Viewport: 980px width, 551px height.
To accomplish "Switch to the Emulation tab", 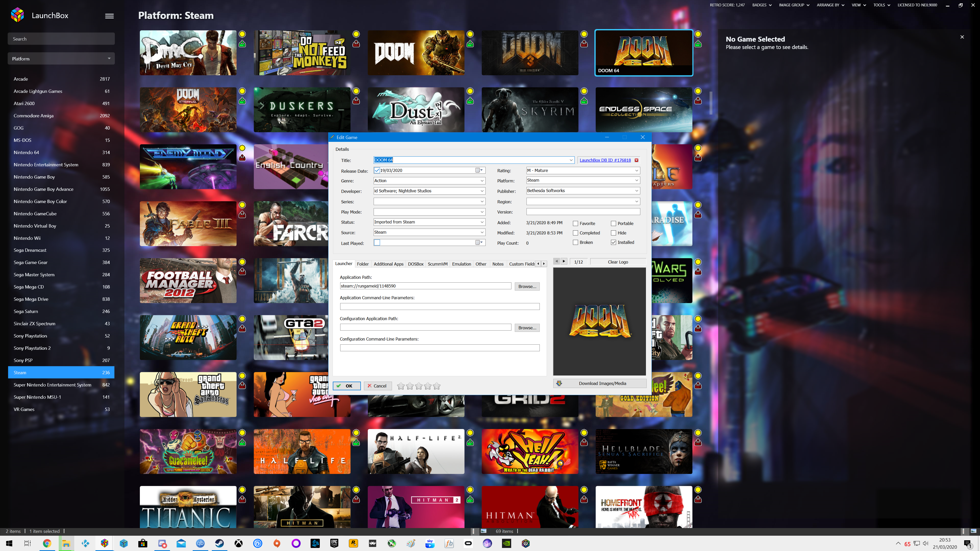I will click(x=461, y=264).
